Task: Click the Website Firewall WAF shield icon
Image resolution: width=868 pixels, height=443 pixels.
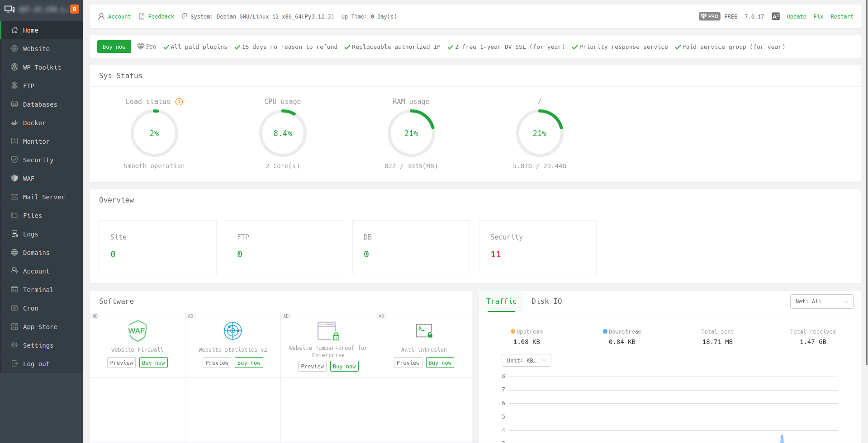Action: pyautogui.click(x=137, y=331)
